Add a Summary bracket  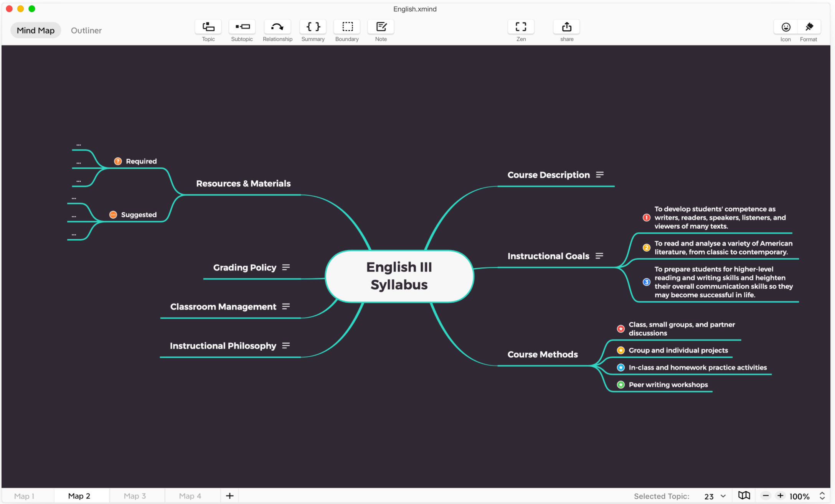click(313, 27)
